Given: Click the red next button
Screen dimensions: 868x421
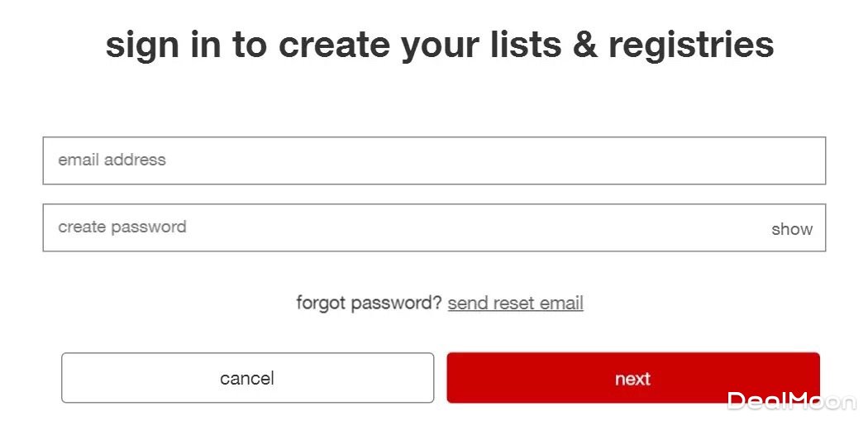Looking at the screenshot, I should point(632,378).
